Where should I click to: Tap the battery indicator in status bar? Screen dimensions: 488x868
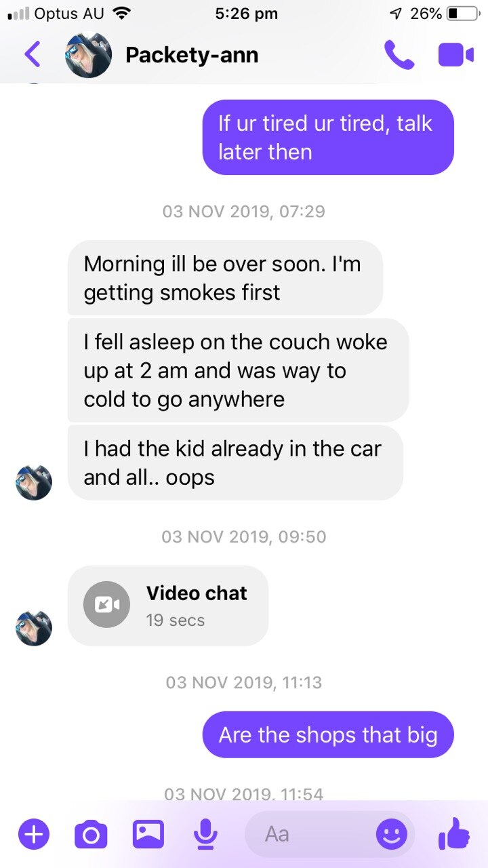point(462,13)
